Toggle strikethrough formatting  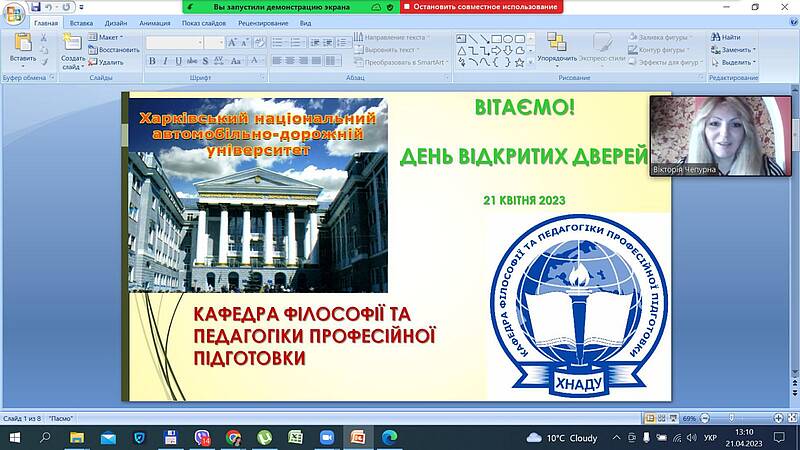click(x=192, y=61)
